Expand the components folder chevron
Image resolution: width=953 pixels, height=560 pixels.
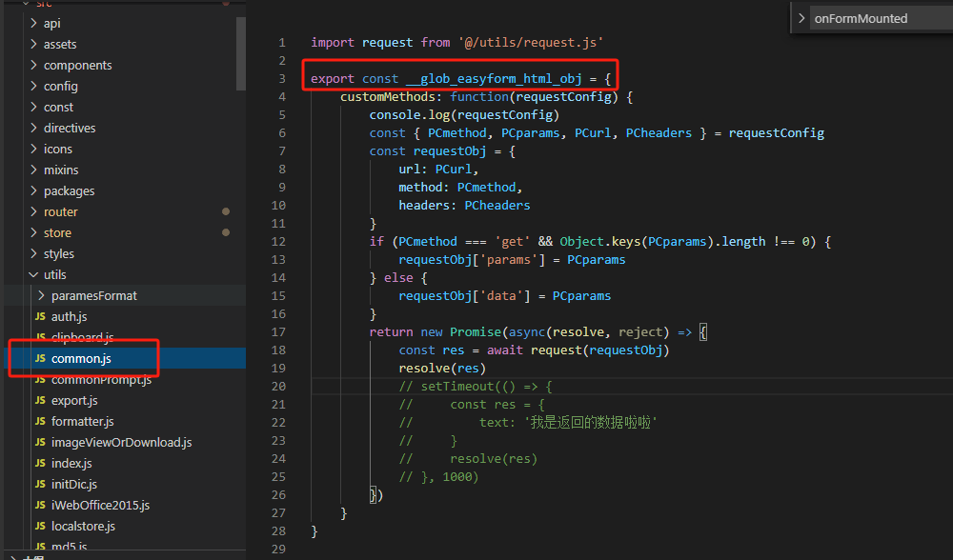pos(34,65)
